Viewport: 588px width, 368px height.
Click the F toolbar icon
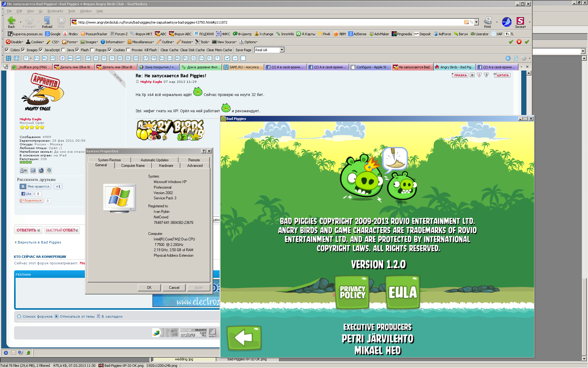26,58
